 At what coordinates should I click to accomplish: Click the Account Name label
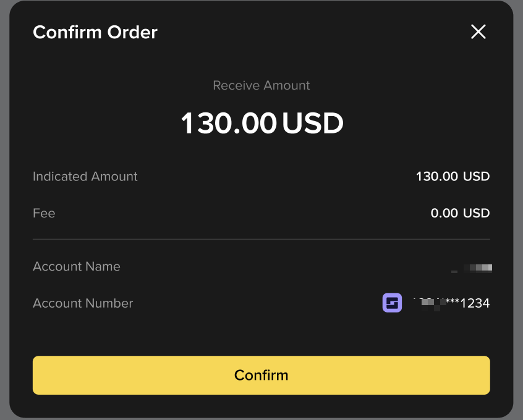[77, 266]
